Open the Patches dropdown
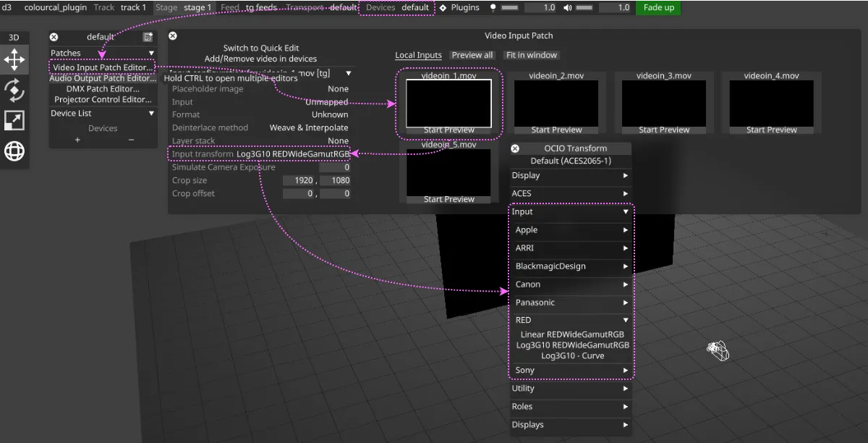This screenshot has height=443, width=868. 102,52
